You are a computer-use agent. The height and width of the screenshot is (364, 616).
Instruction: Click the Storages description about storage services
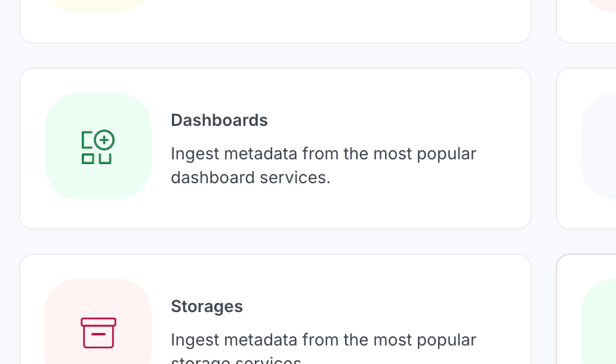click(x=323, y=340)
